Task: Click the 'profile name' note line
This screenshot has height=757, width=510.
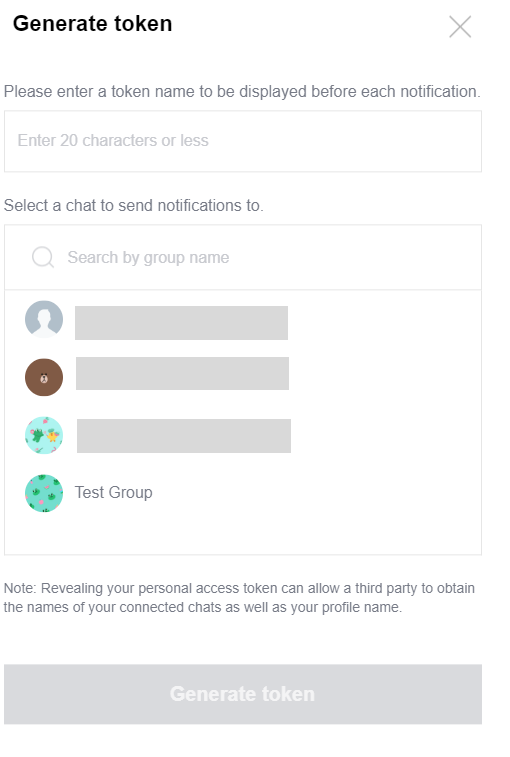Action: coord(202,607)
